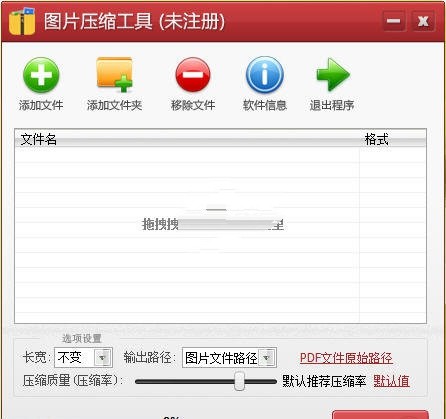Screen dimensions: 446x419
Task: Click the green arrow 退出程序 icon
Action: [x=333, y=75]
